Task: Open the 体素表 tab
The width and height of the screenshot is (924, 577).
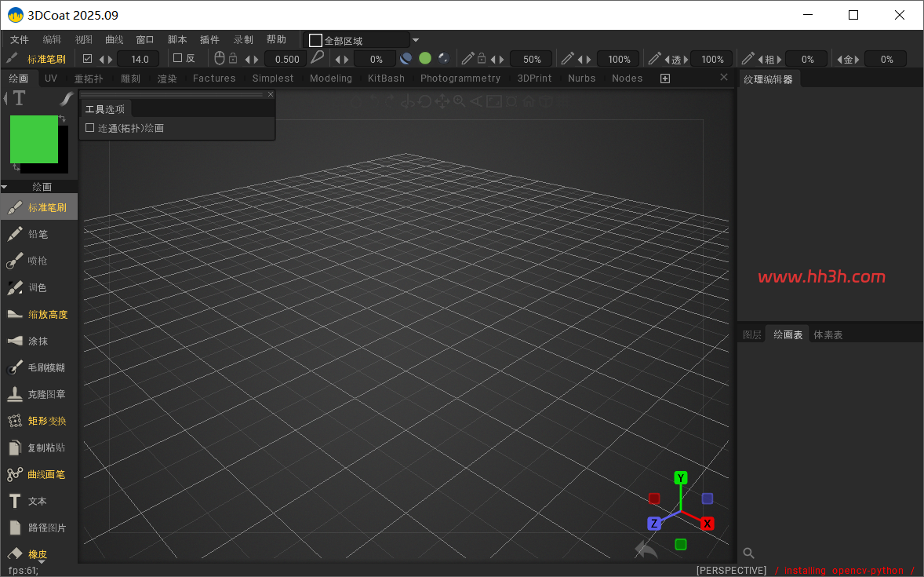Action: click(828, 334)
